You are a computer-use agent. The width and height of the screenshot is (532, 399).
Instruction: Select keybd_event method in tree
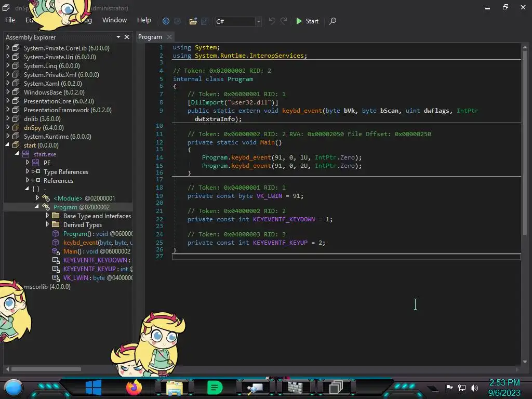click(98, 243)
